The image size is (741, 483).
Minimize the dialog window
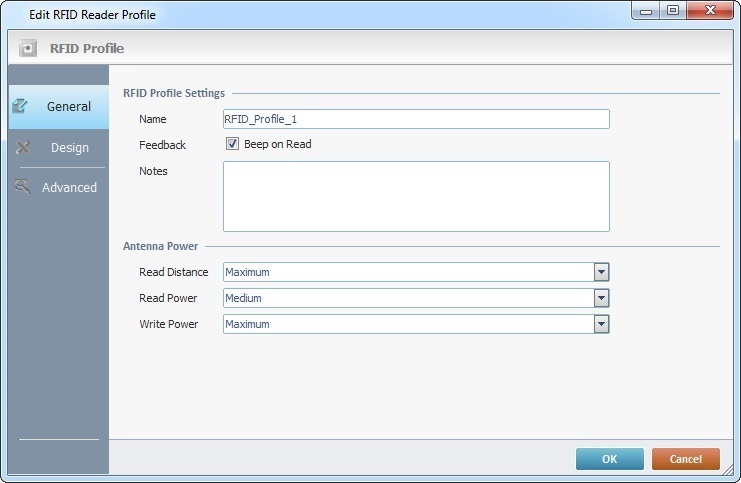pos(646,12)
